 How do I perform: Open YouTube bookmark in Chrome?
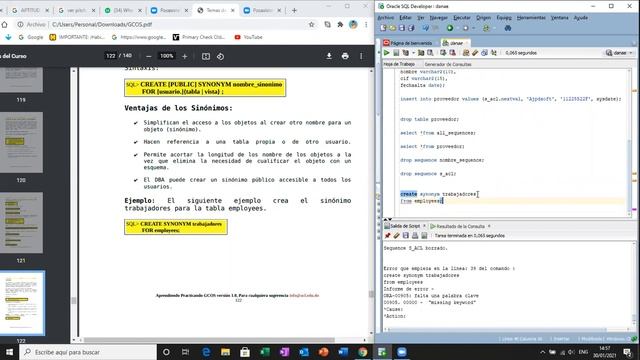249,37
